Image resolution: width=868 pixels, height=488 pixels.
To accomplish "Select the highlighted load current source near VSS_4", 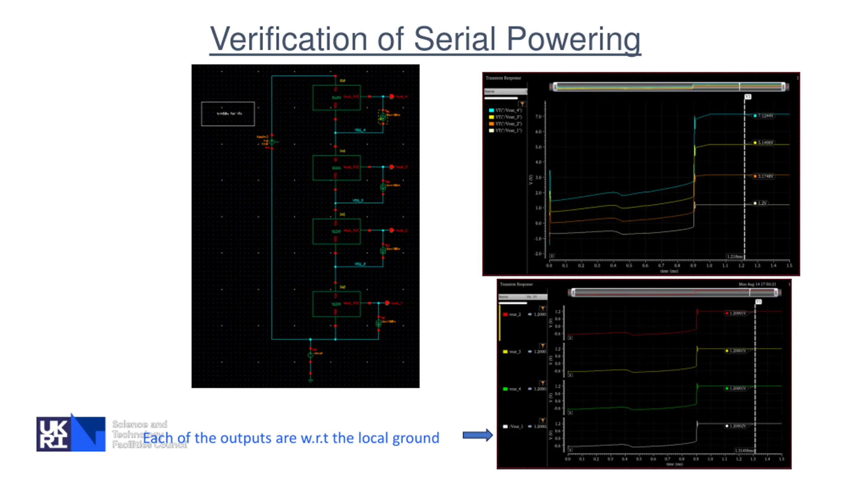I will (383, 117).
